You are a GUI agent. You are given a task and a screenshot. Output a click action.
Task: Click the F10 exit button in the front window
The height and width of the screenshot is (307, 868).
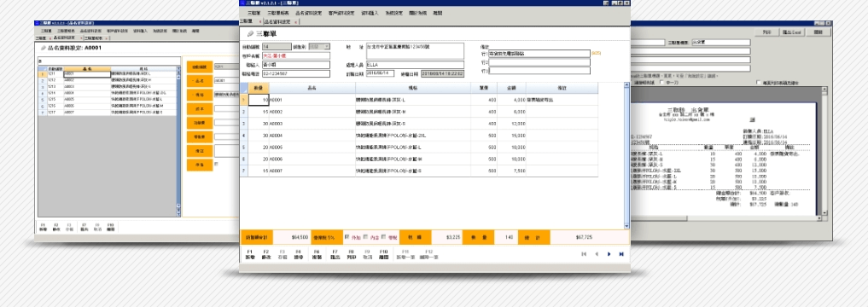[383, 254]
